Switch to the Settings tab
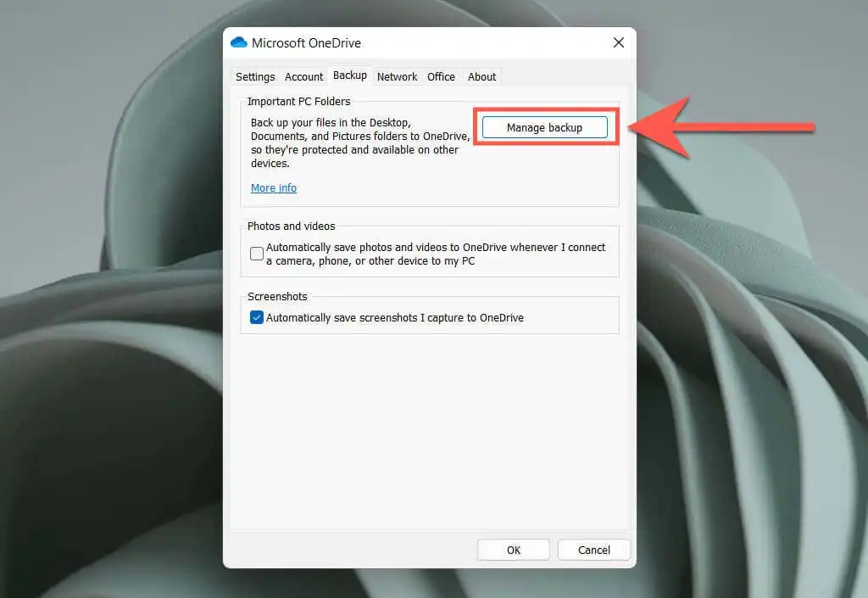Screen dimensions: 868x598 pyautogui.click(x=255, y=76)
